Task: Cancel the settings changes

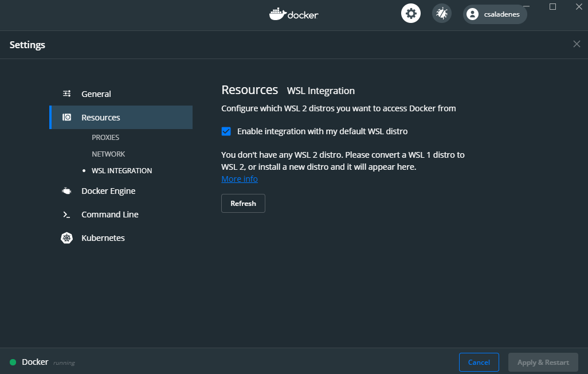Action: [479, 362]
